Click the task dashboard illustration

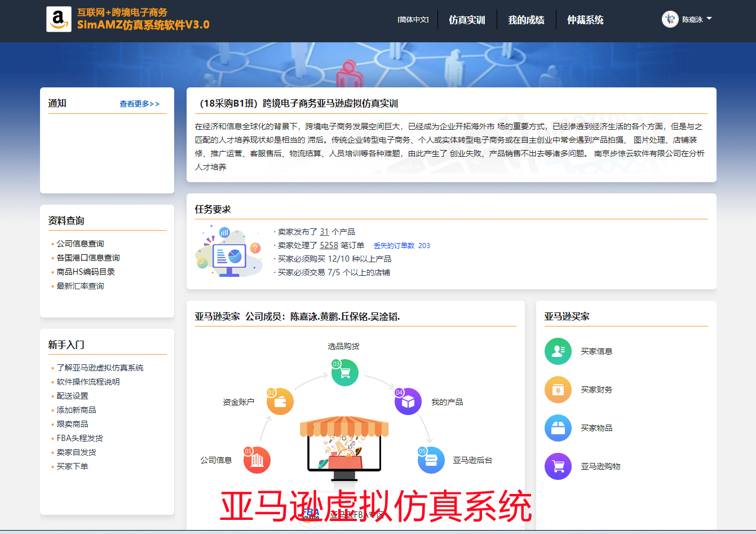coord(229,251)
